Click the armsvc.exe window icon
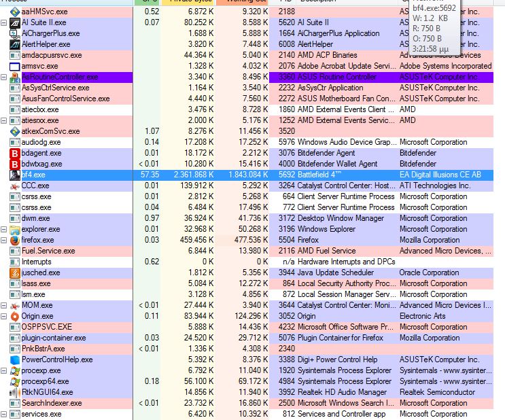The image size is (505, 420). (15, 67)
